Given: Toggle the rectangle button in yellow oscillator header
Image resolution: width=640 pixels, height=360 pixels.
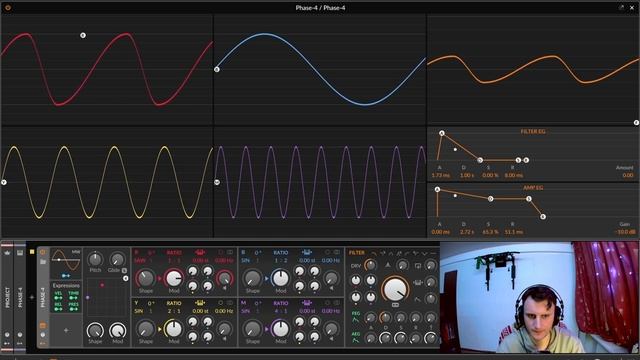Looking at the screenshot, I should click(x=230, y=303).
